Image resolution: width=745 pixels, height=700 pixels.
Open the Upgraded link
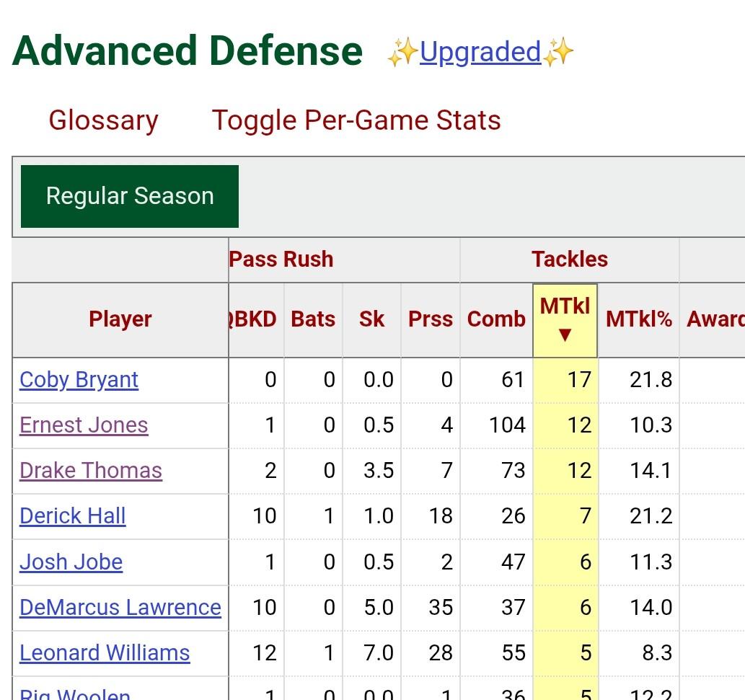[x=480, y=52]
